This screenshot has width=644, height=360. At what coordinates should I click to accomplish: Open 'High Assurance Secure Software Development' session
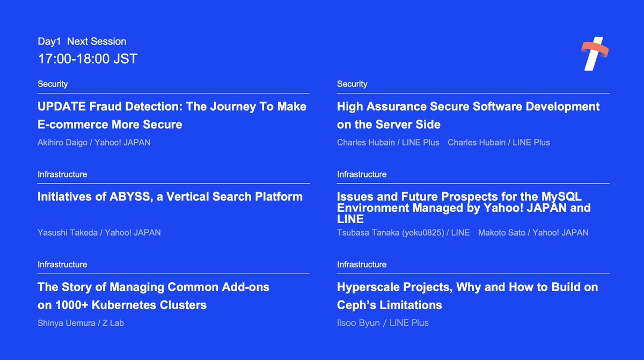click(469, 115)
